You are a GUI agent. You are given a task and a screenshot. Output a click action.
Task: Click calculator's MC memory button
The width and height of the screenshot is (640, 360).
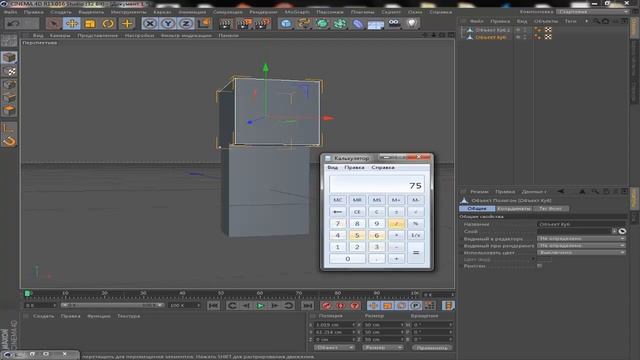pyautogui.click(x=337, y=200)
